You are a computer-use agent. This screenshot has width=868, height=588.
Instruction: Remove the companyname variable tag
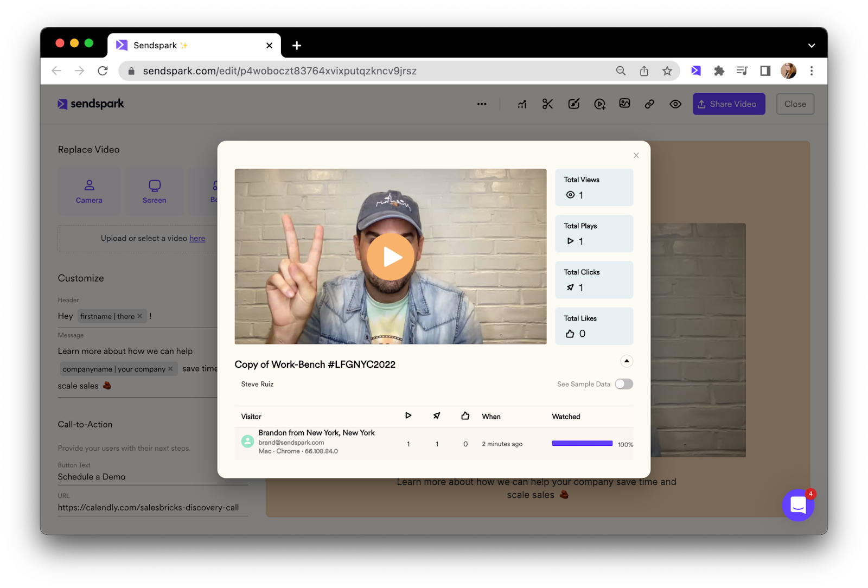[170, 369]
